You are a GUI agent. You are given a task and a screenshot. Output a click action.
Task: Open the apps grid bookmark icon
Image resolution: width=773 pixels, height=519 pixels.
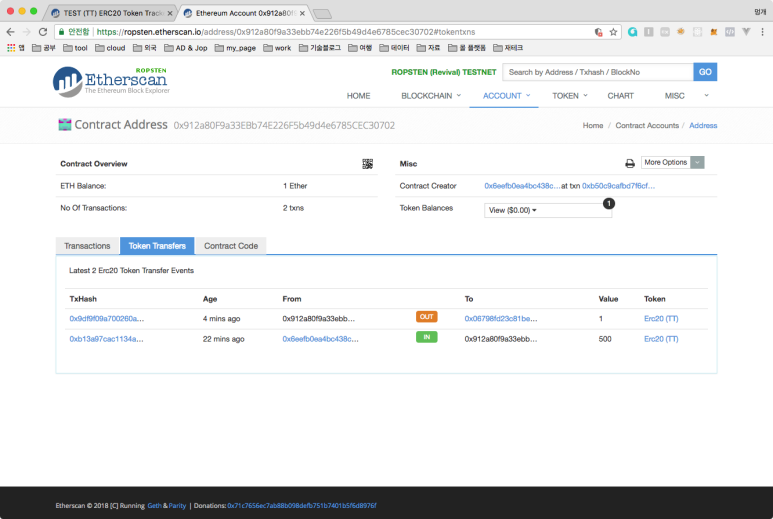click(11, 48)
